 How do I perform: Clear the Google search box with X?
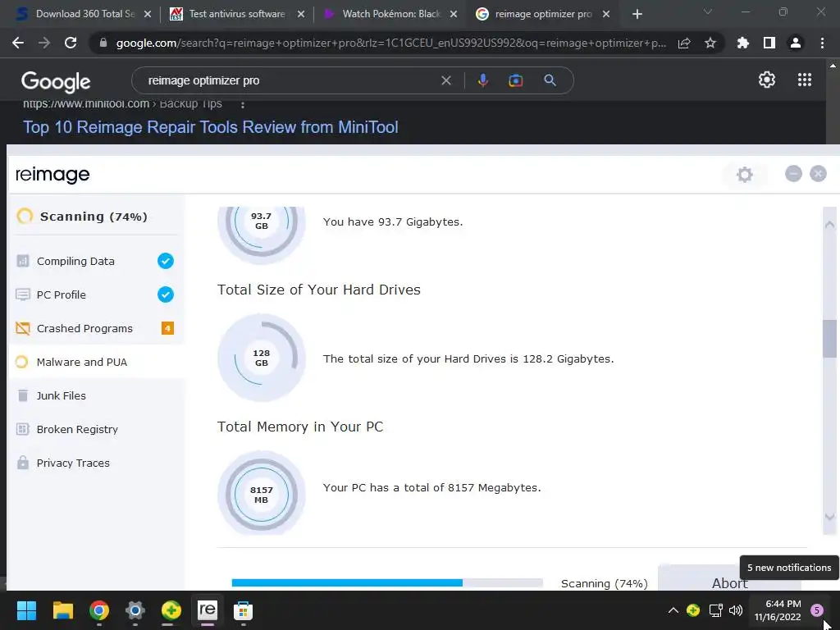pos(445,80)
